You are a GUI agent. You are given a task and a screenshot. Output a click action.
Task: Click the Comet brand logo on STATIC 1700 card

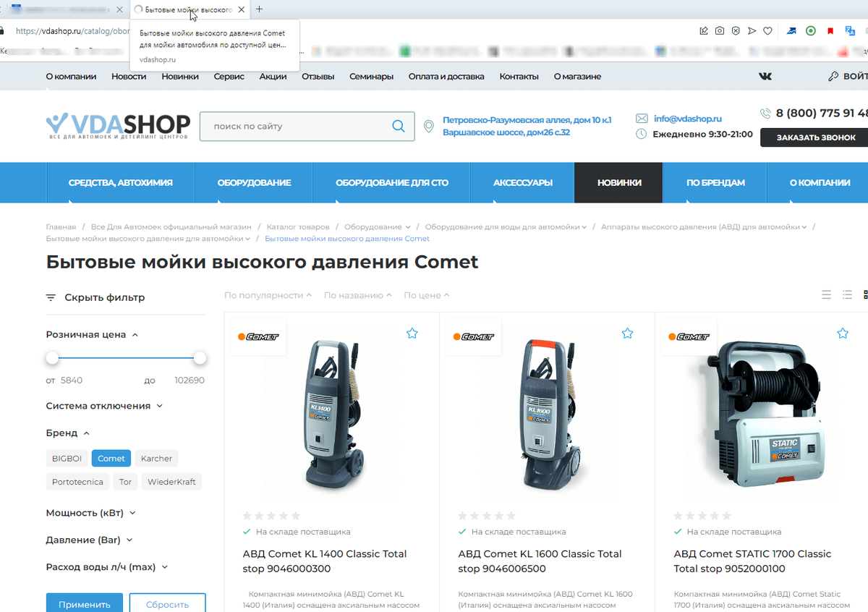tap(689, 337)
